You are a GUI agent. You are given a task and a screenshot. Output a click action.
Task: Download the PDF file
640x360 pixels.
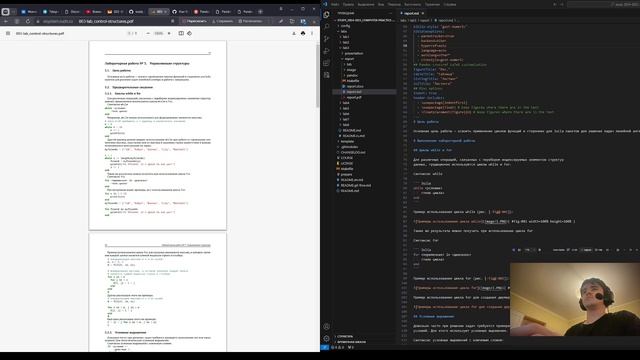pyautogui.click(x=294, y=33)
